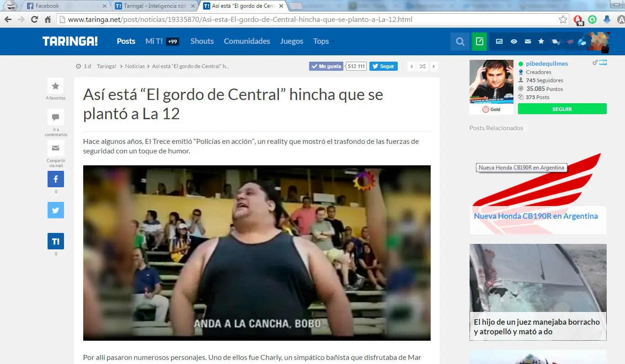
Task: Open the blue download arrow extension
Action: pyautogui.click(x=607, y=20)
